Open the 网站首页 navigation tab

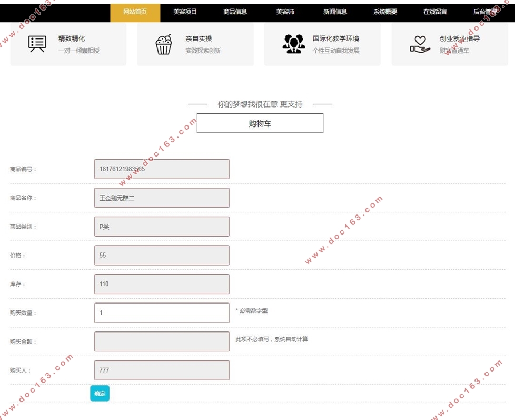(135, 12)
